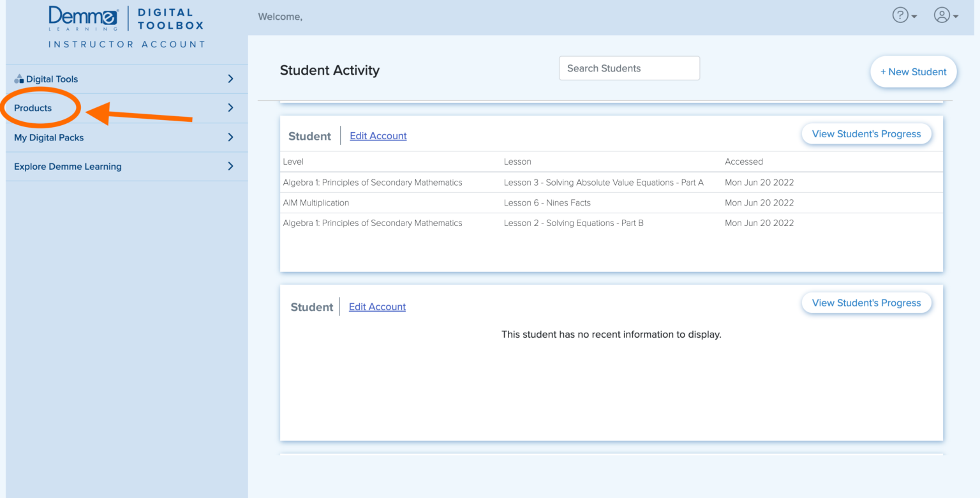Select Products in the sidebar
Image resolution: width=980 pixels, height=498 pixels.
(x=32, y=108)
